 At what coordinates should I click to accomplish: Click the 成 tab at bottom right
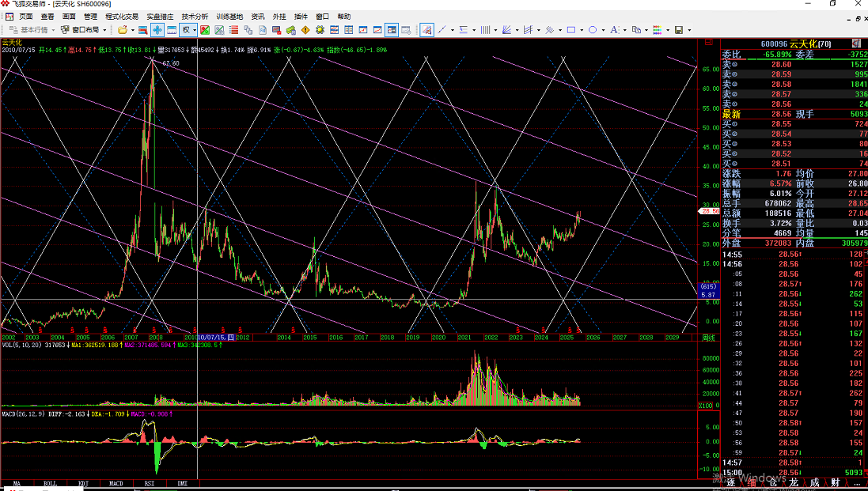[814, 483]
